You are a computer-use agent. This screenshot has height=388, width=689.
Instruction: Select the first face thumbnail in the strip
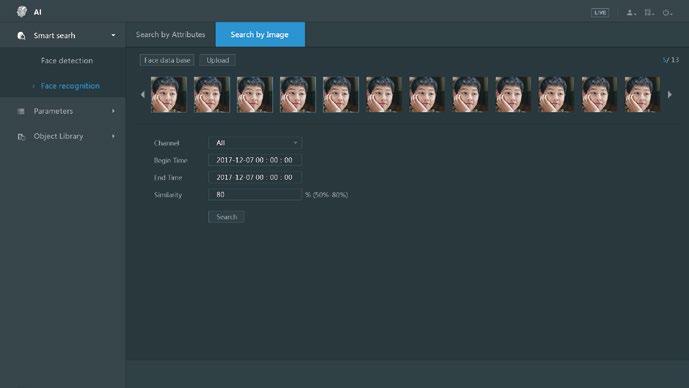169,94
